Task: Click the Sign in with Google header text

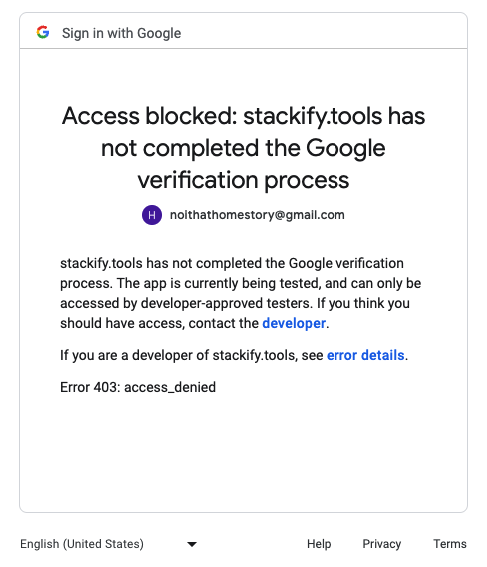Action: 121,33
